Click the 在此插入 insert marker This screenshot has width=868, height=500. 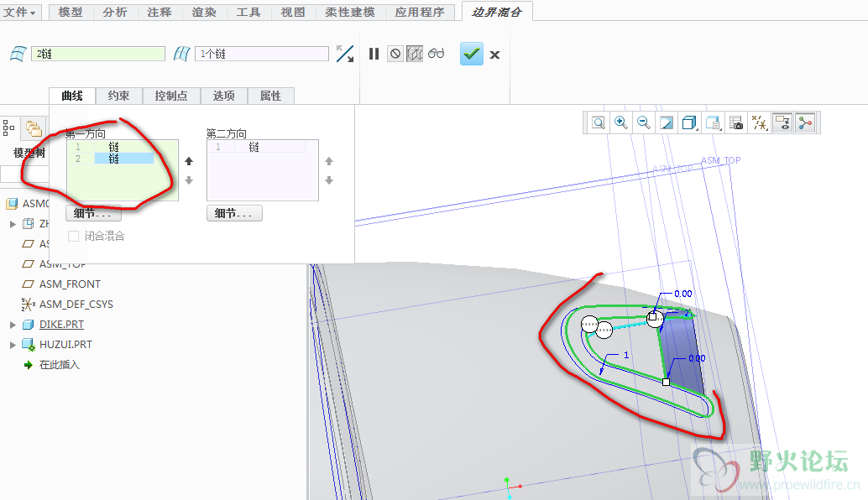tap(60, 365)
